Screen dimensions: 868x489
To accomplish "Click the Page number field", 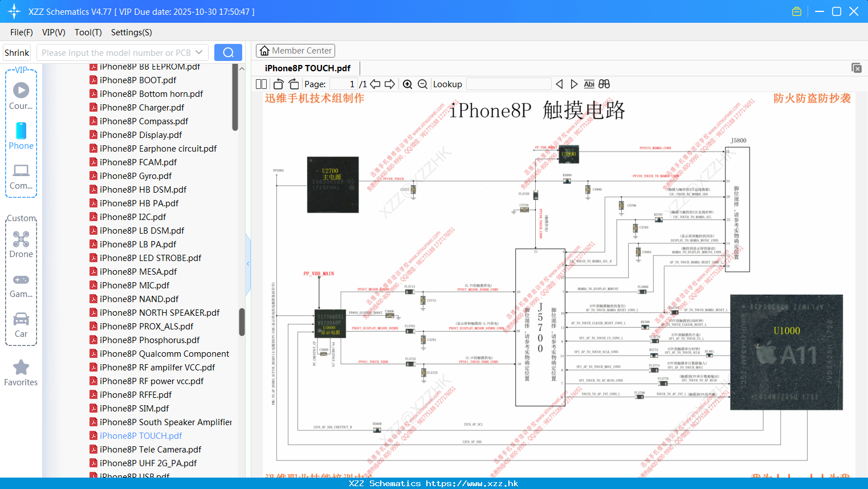I will tap(344, 84).
